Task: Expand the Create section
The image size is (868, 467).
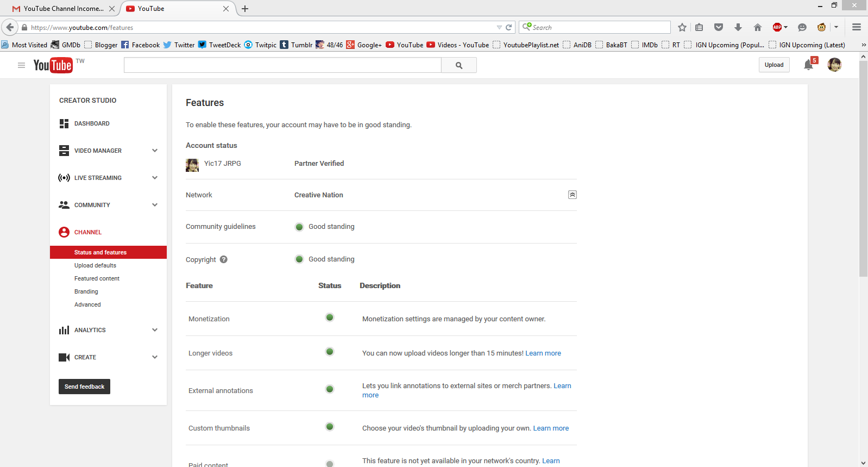Action: tap(155, 357)
